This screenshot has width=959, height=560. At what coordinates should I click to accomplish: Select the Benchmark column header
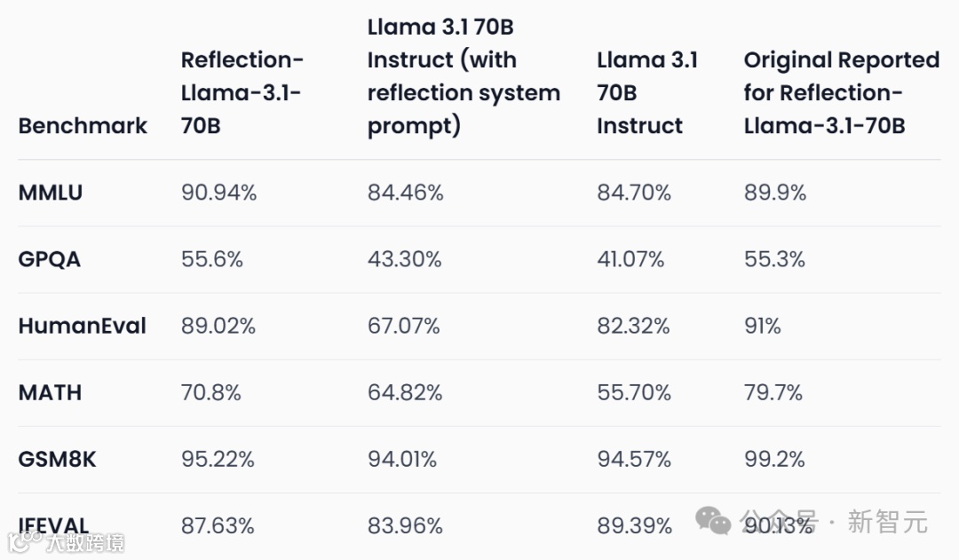point(83,125)
